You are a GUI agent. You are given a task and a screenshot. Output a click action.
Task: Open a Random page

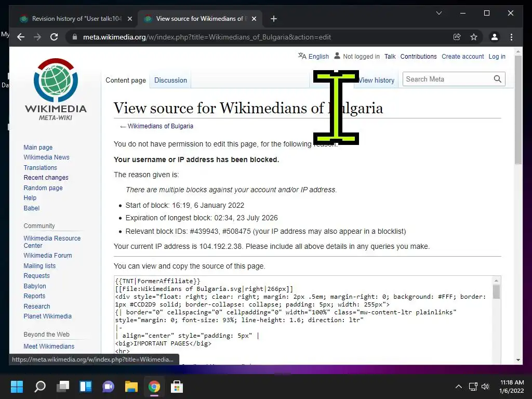(x=43, y=188)
